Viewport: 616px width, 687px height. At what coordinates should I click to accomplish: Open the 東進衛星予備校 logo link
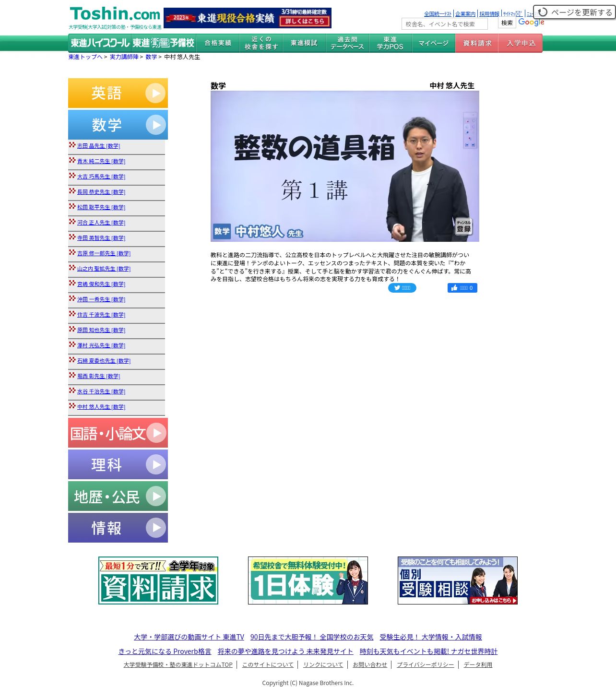(163, 43)
